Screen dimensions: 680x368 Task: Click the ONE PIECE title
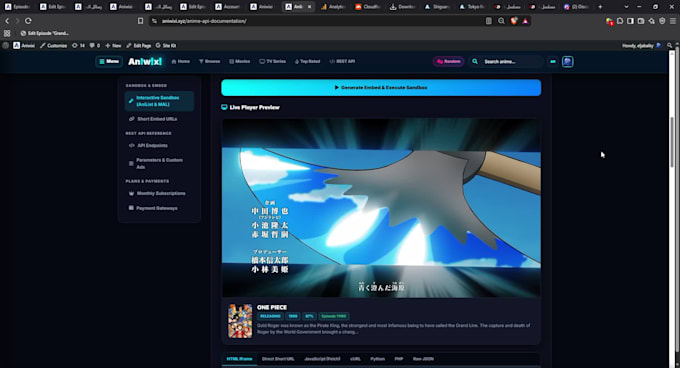tap(272, 307)
